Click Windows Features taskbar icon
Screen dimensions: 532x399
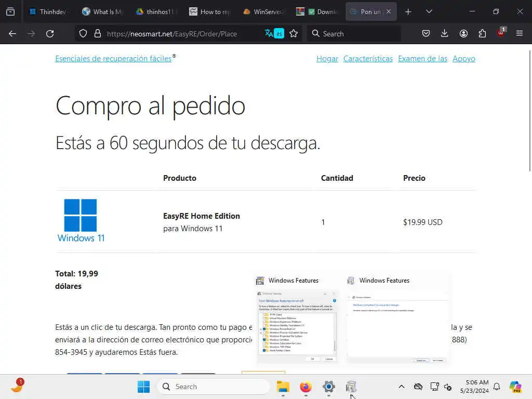pyautogui.click(x=351, y=387)
